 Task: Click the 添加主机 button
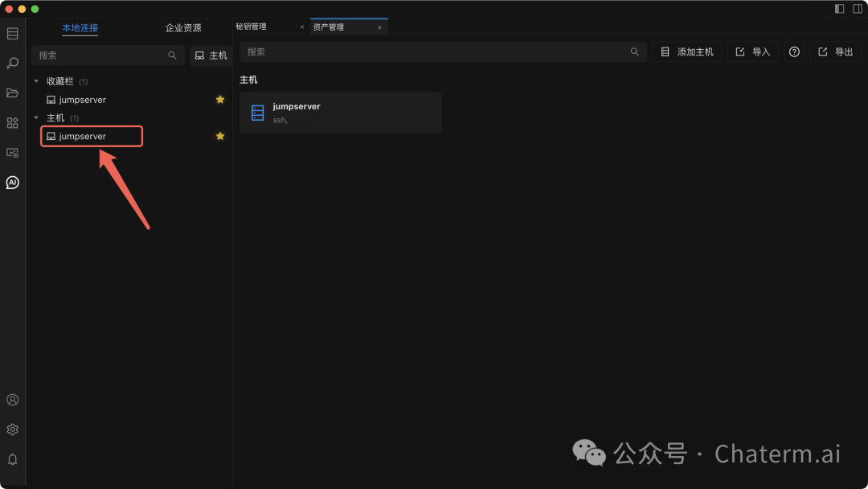687,51
